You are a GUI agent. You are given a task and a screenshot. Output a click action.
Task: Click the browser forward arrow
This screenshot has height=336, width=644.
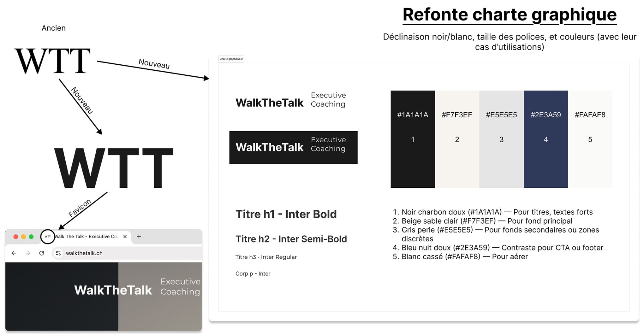(x=28, y=253)
